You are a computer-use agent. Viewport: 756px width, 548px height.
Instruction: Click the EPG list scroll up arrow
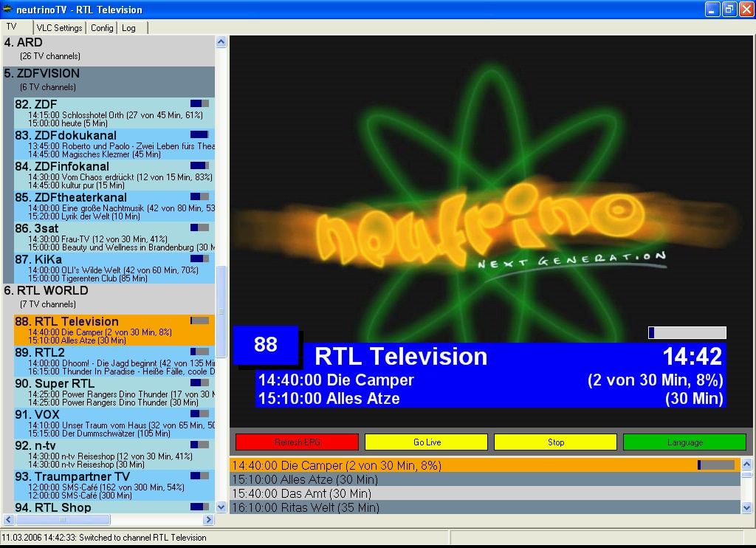pos(747,464)
